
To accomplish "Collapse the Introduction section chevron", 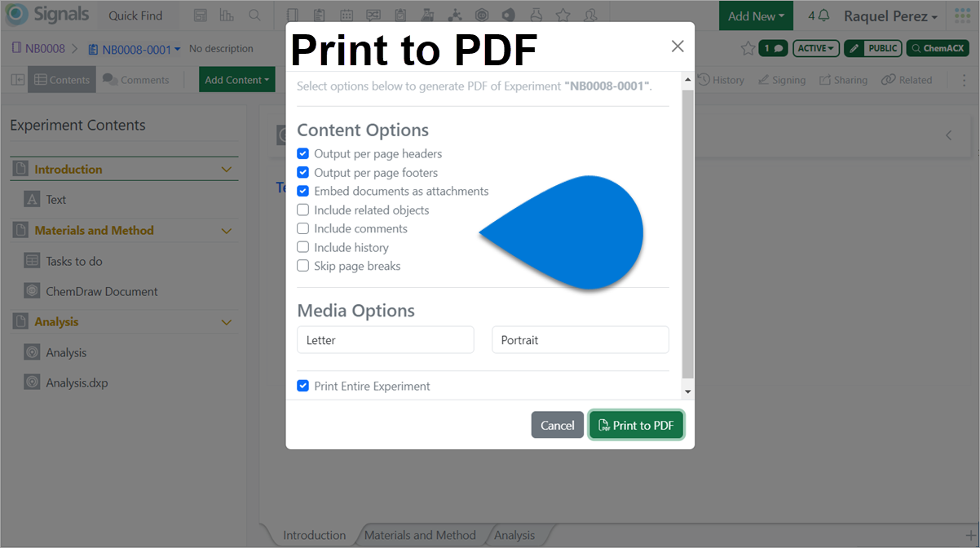I will (227, 170).
